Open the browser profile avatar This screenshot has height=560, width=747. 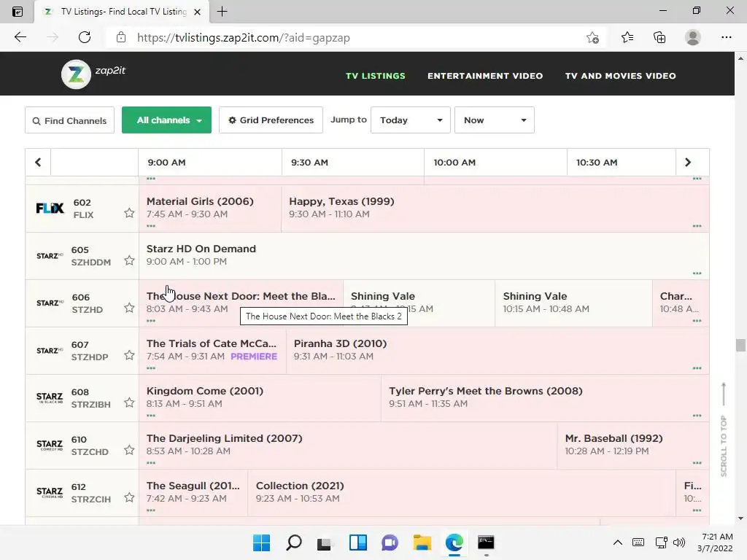click(693, 37)
